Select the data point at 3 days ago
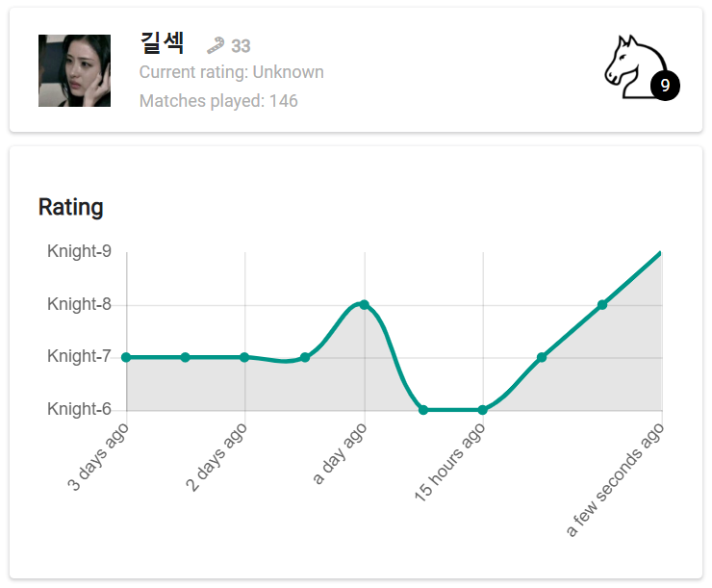712x588 pixels. coord(126,357)
